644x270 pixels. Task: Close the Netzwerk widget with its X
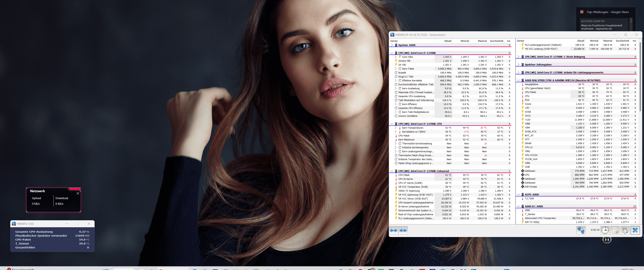(x=78, y=193)
